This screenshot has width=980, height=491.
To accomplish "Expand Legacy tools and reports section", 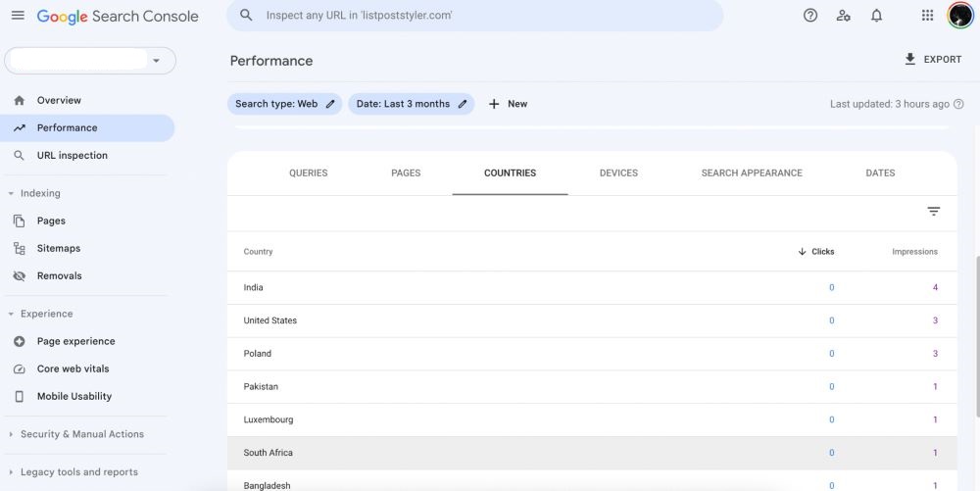I will [11, 472].
